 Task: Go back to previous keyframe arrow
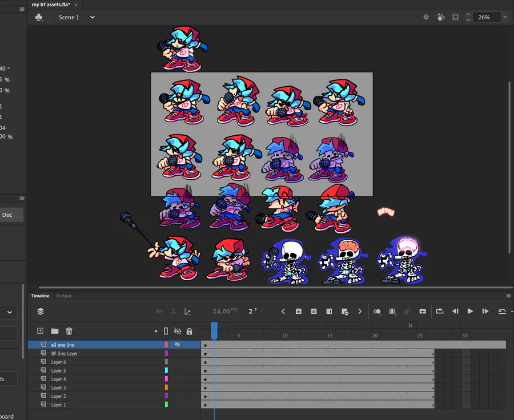(283, 311)
